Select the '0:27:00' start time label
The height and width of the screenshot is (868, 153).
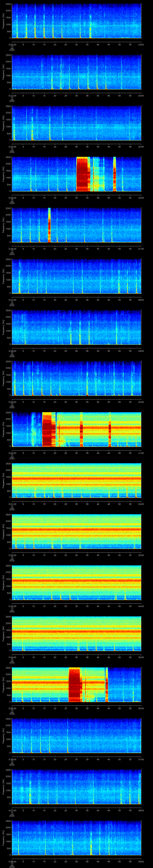[x=12, y=300]
